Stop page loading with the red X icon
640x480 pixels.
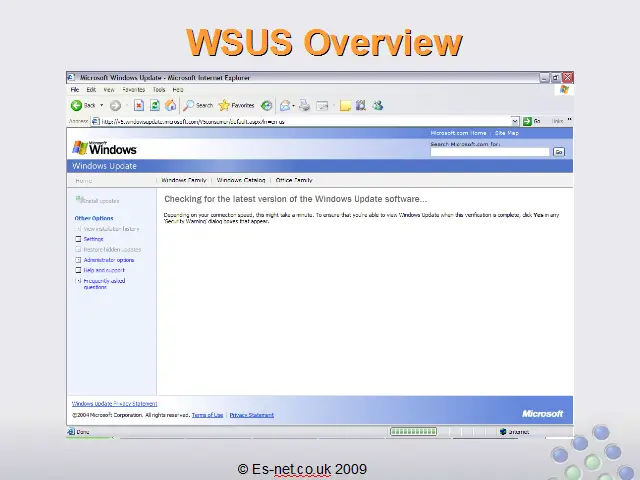[x=139, y=106]
